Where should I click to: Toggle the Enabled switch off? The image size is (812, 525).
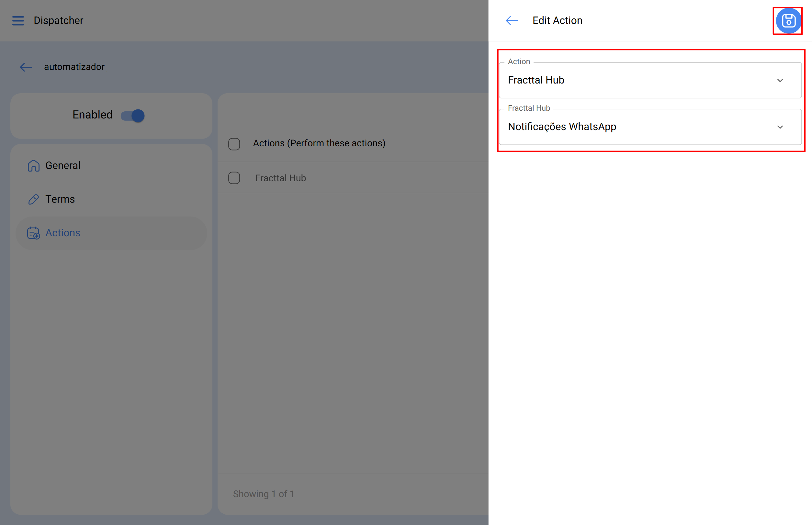click(x=133, y=116)
